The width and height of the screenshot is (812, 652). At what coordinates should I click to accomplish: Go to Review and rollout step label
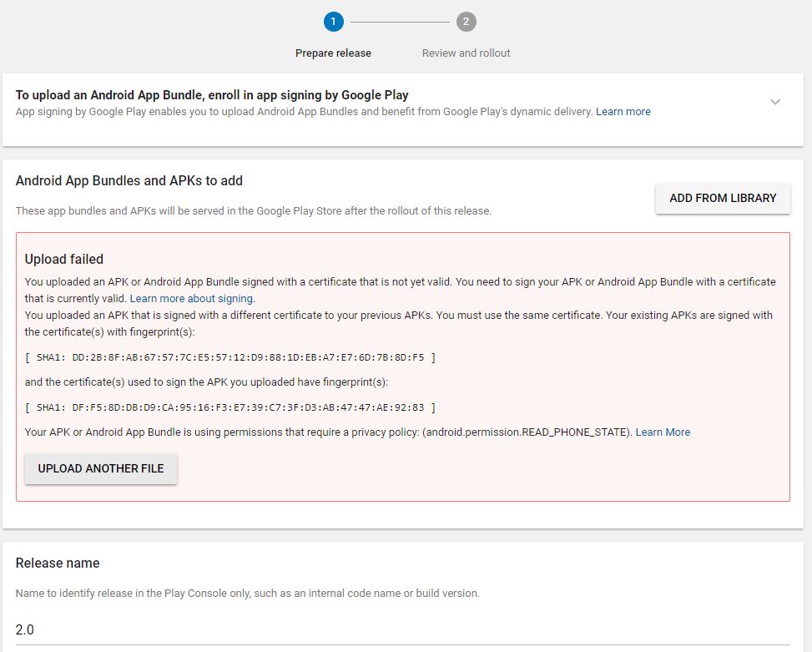tap(466, 53)
